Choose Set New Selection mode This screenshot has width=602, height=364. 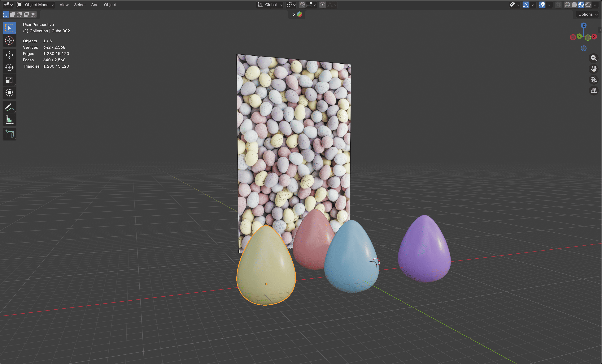[6, 14]
